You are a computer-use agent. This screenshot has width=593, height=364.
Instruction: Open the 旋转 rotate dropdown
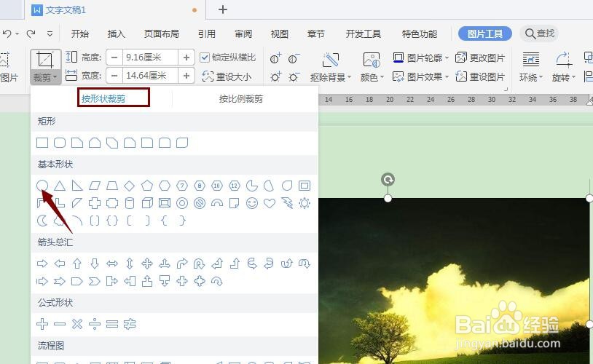tap(564, 77)
